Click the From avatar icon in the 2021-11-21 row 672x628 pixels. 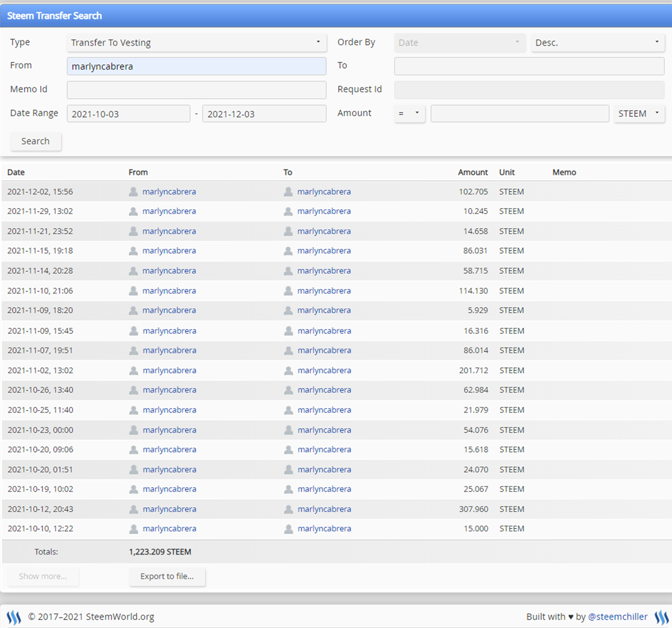coord(133,231)
